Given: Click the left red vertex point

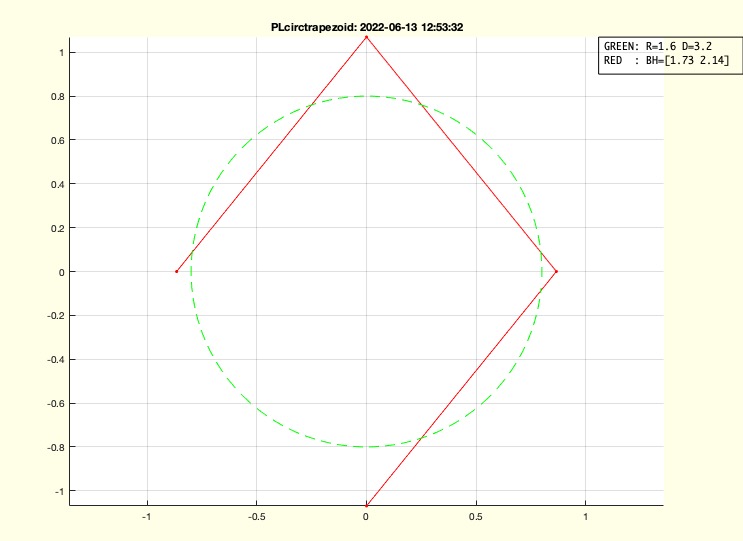Looking at the screenshot, I should 176,271.
